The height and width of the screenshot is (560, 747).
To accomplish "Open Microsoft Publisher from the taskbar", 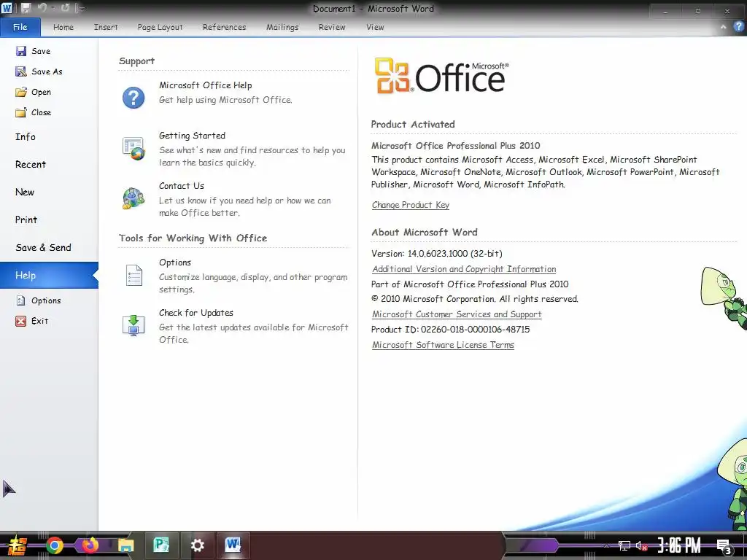I will click(x=161, y=545).
